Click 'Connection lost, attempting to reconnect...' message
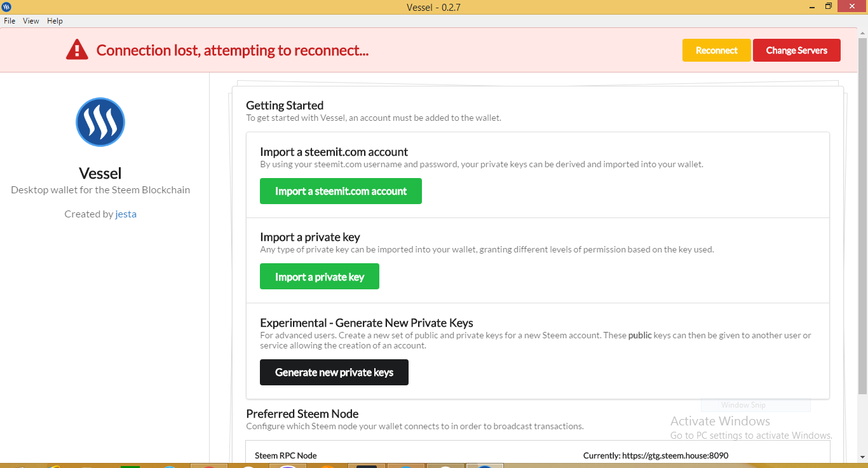Image resolution: width=868 pixels, height=468 pixels. 233,50
